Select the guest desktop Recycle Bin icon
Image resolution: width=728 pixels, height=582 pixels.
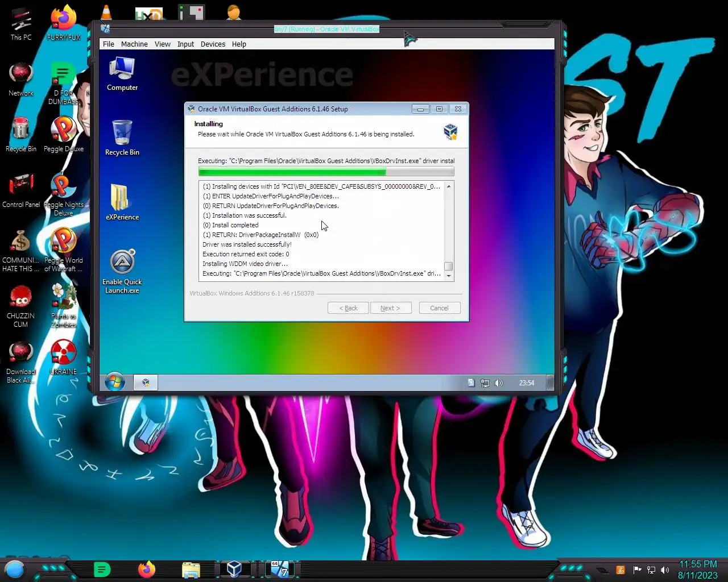point(122,138)
